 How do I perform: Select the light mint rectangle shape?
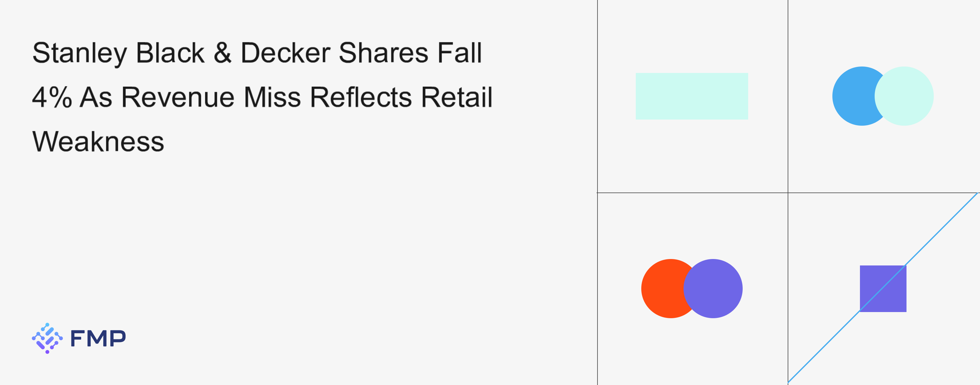point(692,96)
